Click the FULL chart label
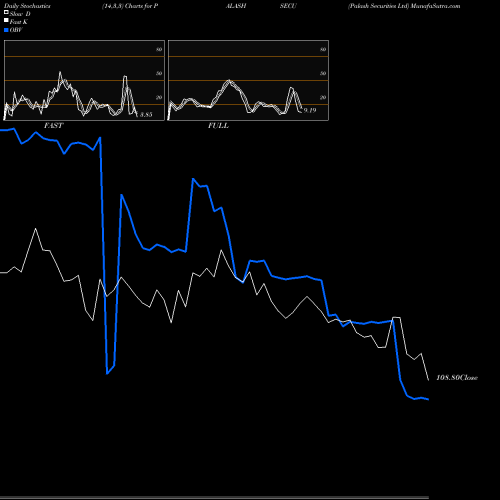 tap(218, 125)
